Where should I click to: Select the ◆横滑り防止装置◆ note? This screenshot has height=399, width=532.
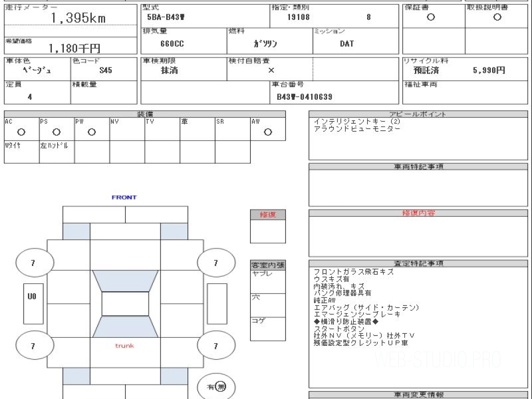click(x=346, y=321)
